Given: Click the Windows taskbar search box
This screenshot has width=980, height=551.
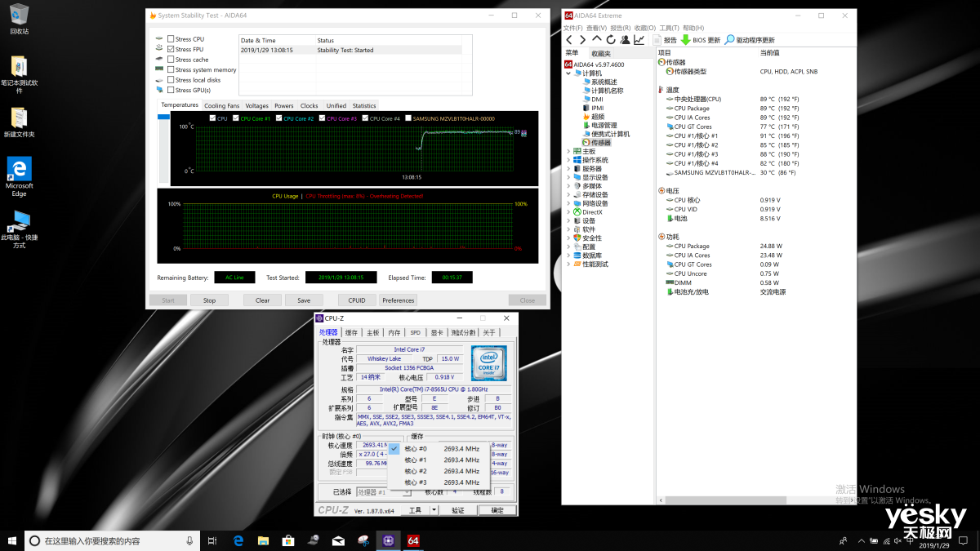Looking at the screenshot, I should pos(110,540).
